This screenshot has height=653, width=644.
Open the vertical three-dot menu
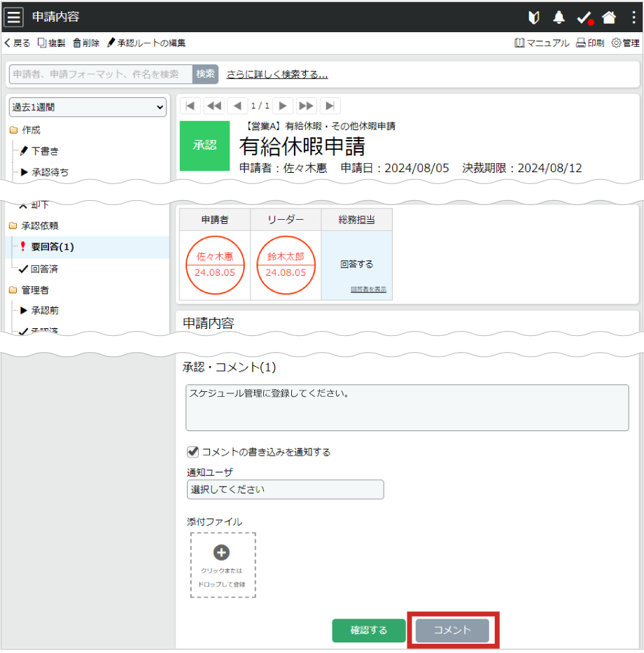point(633,17)
